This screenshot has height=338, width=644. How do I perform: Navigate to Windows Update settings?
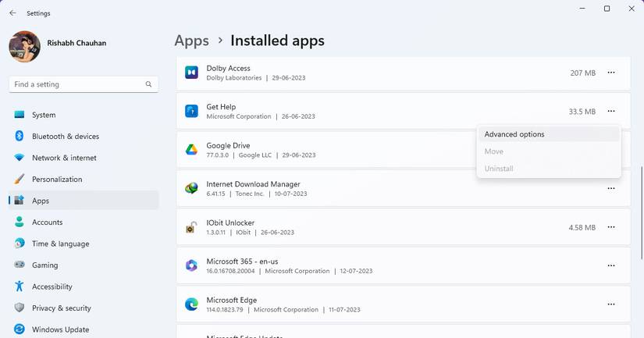pyautogui.click(x=60, y=329)
